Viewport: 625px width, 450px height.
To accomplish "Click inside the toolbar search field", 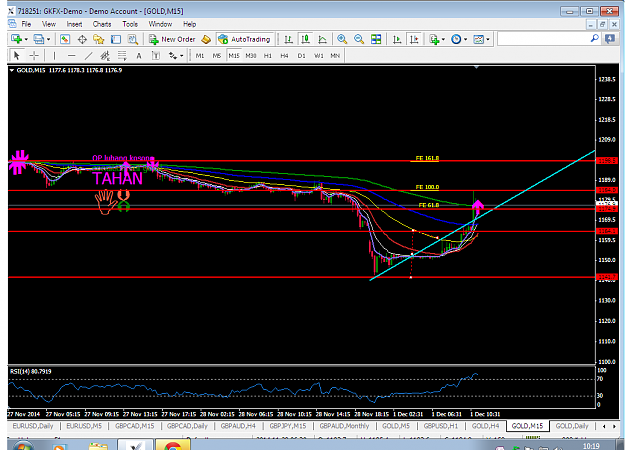I will 544,39.
